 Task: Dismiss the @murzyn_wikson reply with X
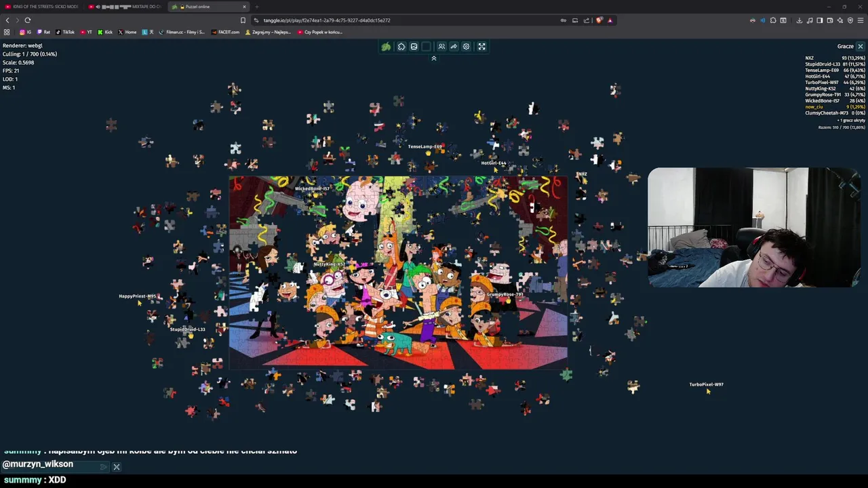click(x=117, y=467)
